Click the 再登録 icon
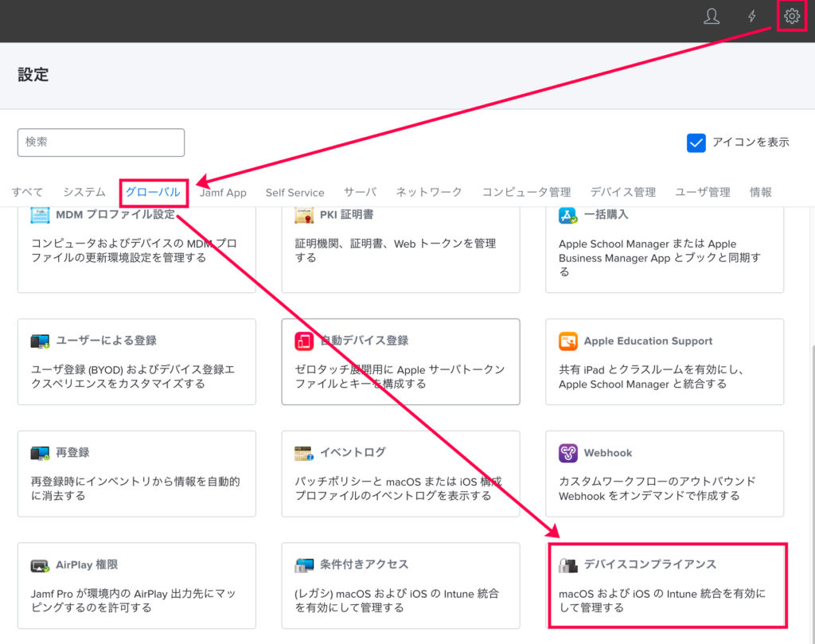The width and height of the screenshot is (815, 644). (40, 453)
